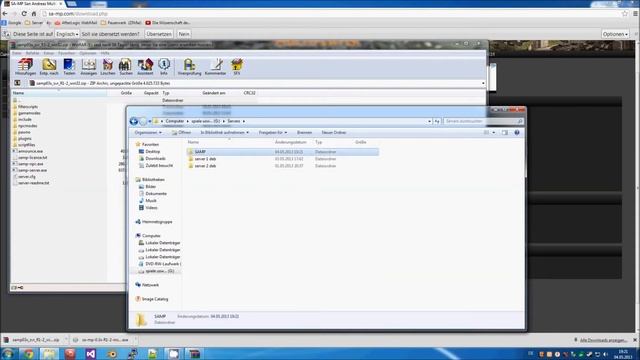Click the Neuer Ordner button in Explorer
This screenshot has width=640, height=360.
pyautogui.click(x=333, y=133)
